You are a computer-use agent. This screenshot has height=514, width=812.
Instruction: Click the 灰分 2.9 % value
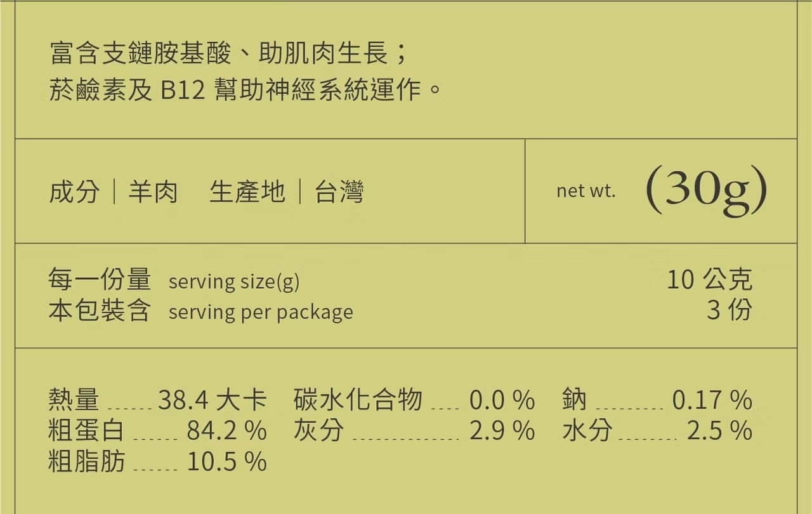[502, 431]
